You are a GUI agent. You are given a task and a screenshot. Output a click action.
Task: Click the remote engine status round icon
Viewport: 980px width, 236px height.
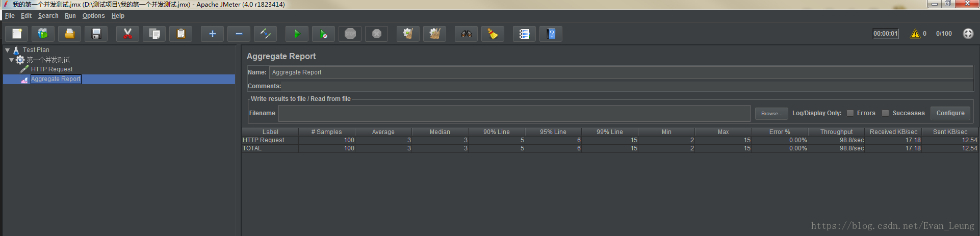[968, 34]
